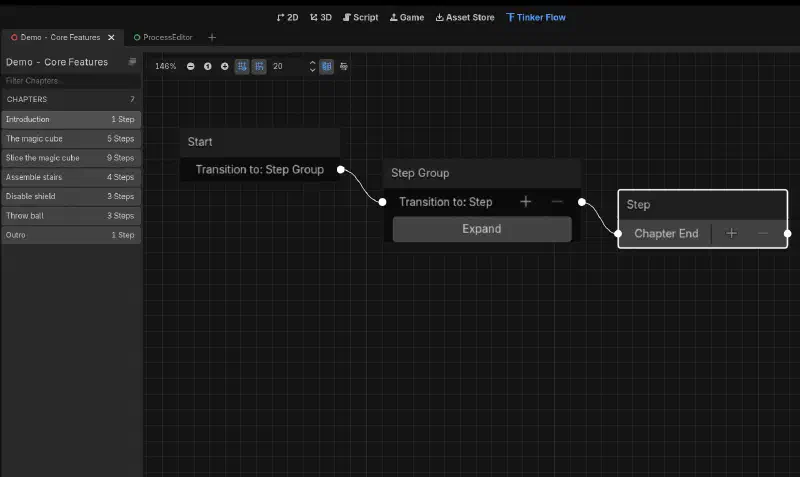Add transition on Step Group node

tap(526, 202)
